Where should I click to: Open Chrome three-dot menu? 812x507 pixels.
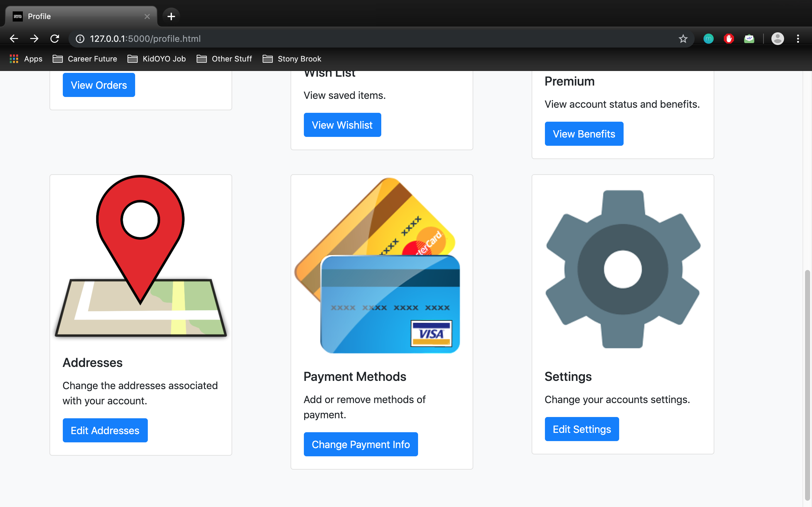pos(798,39)
